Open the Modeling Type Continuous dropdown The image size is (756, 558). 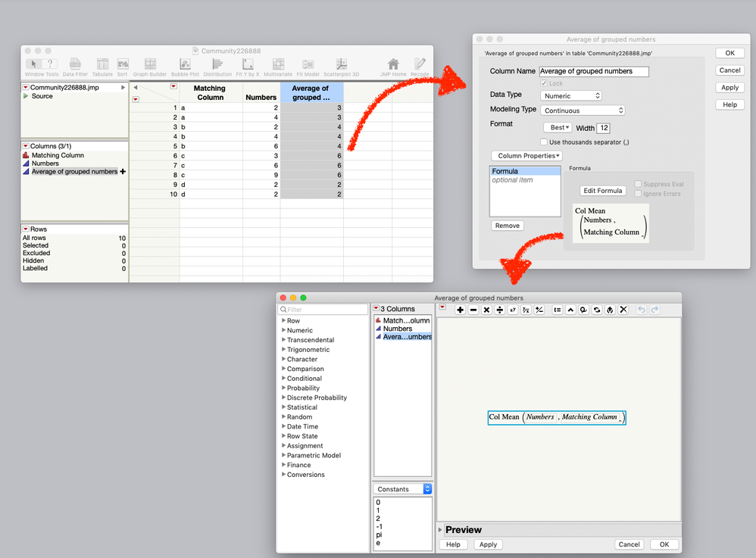pyautogui.click(x=583, y=111)
